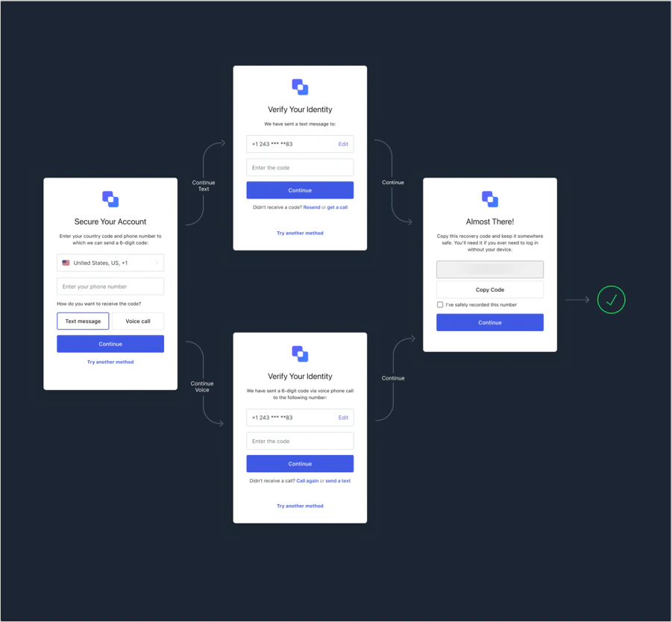
Task: Select the Text message option
Action: coord(83,321)
